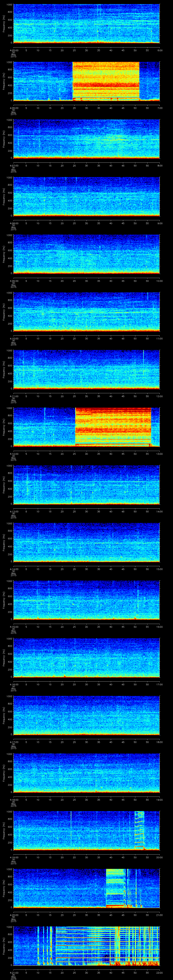173x980 pixels.
Task: Click the 7:00 end label of 4:06 row
Action: tap(159, 108)
